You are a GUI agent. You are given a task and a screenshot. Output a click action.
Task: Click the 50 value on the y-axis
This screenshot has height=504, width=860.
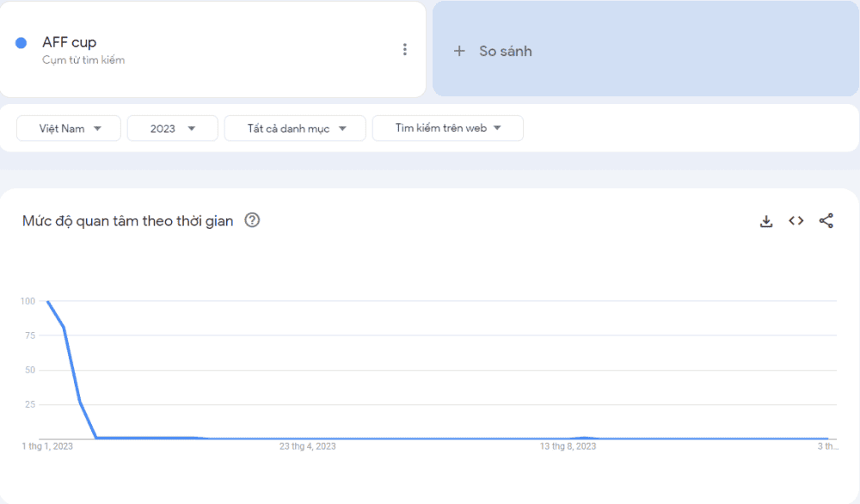30,370
